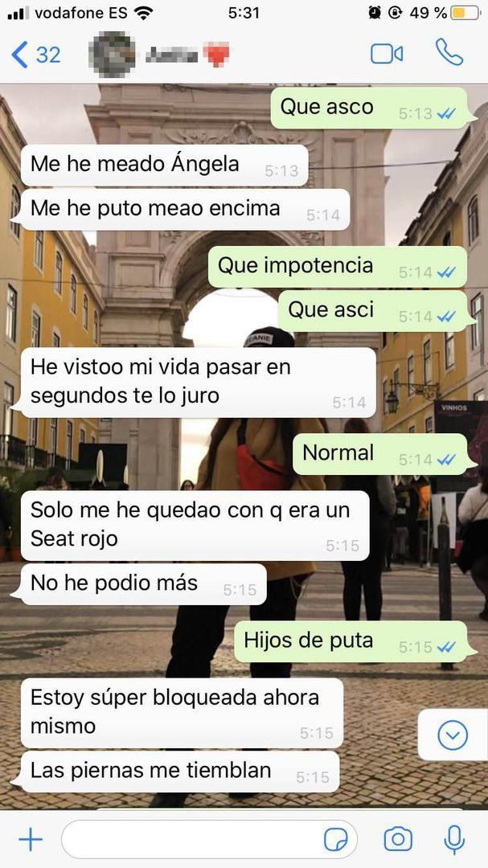
Task: Start a video call with the contact
Action: tap(387, 55)
